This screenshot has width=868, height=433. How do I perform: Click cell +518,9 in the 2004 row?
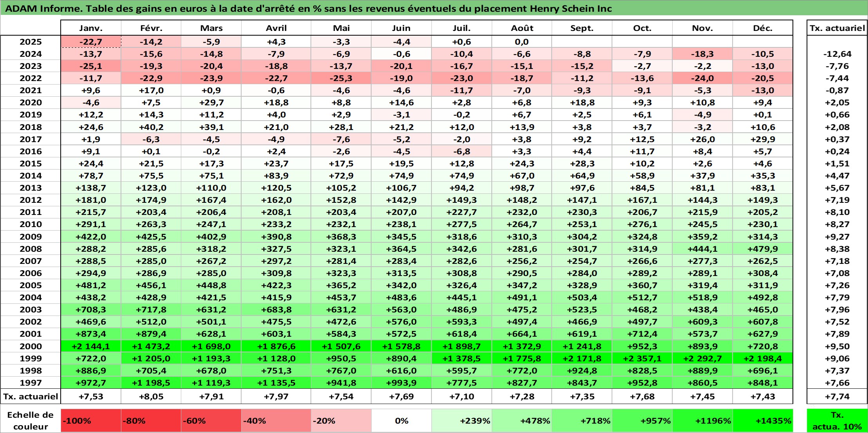[702, 297]
